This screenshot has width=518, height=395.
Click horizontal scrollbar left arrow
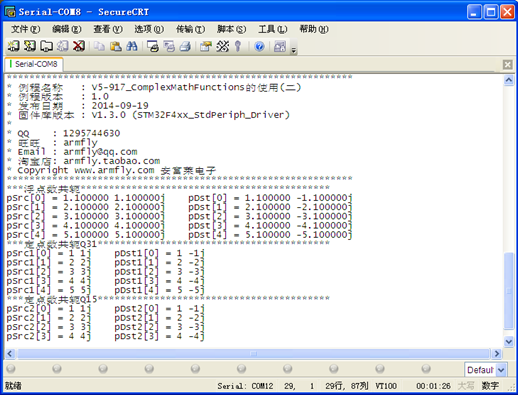coord(10,353)
